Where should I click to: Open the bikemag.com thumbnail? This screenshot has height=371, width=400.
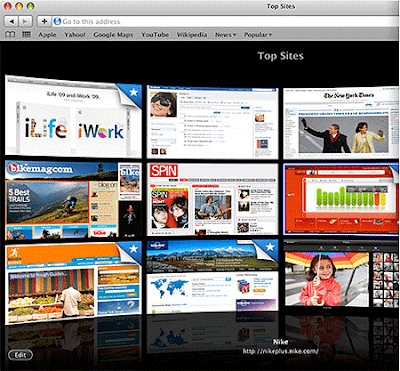coord(73,201)
